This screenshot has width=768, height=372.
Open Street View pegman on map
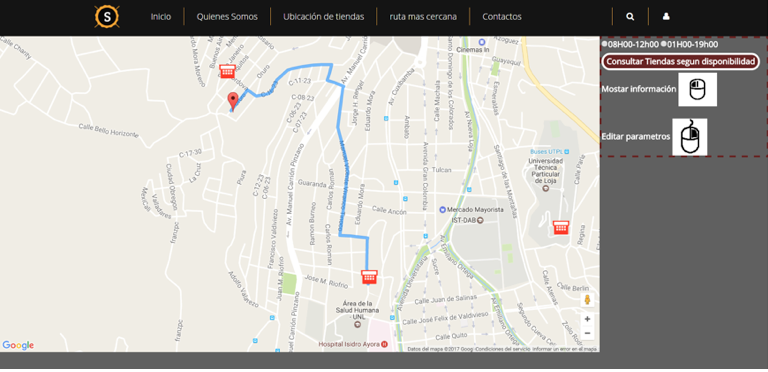point(587,300)
